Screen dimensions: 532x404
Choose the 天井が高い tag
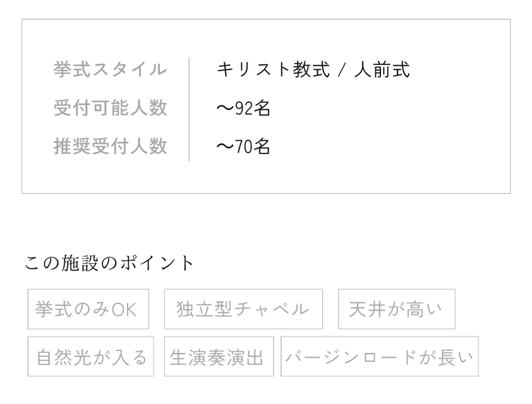[397, 309]
